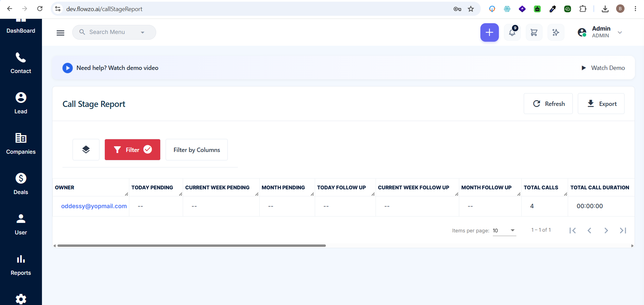The width and height of the screenshot is (644, 305).
Task: Open the Lead section in sidebar
Action: 21,103
